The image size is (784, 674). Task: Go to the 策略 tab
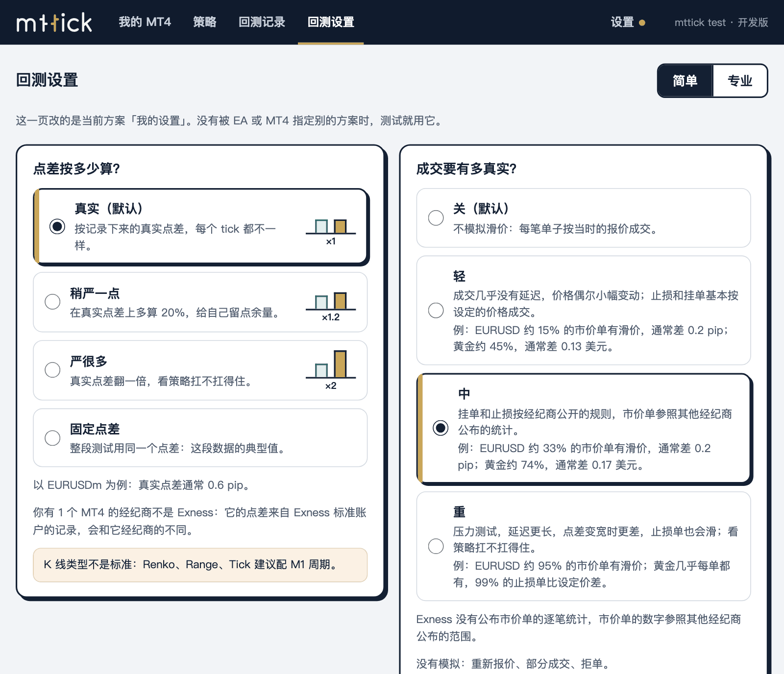coord(205,22)
